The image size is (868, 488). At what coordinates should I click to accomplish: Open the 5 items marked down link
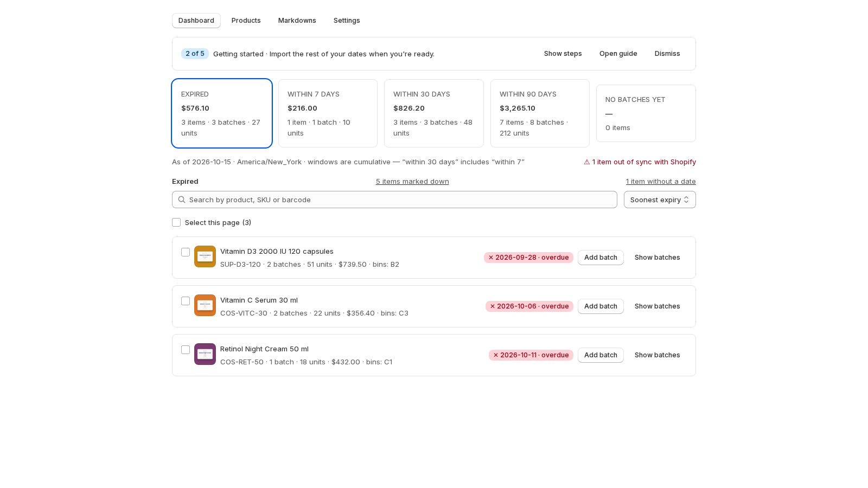pyautogui.click(x=412, y=181)
